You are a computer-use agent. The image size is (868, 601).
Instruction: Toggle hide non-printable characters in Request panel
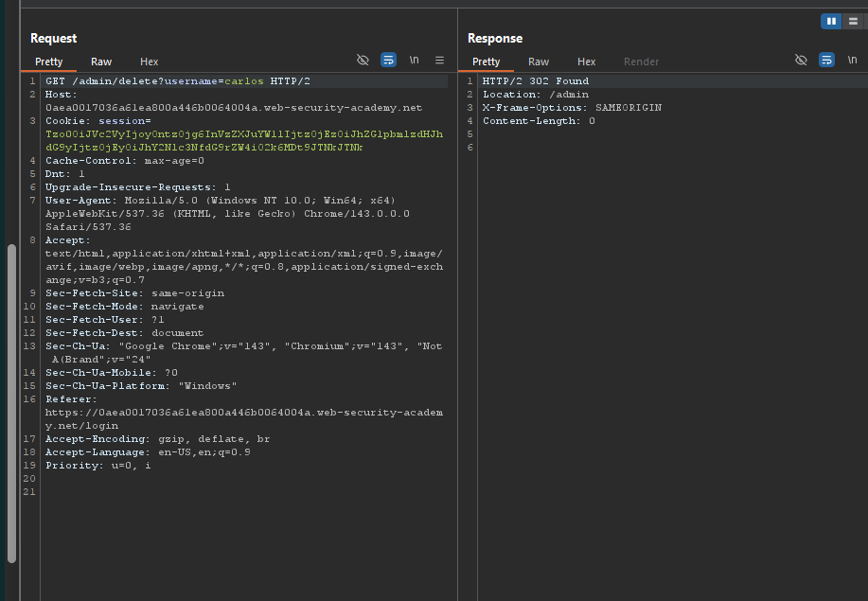click(363, 60)
